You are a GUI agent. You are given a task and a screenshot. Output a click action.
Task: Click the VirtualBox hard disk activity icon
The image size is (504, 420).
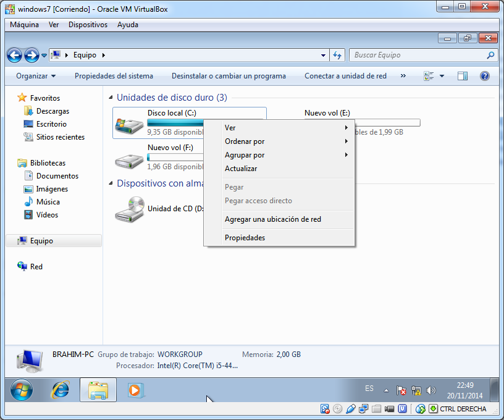pos(325,409)
